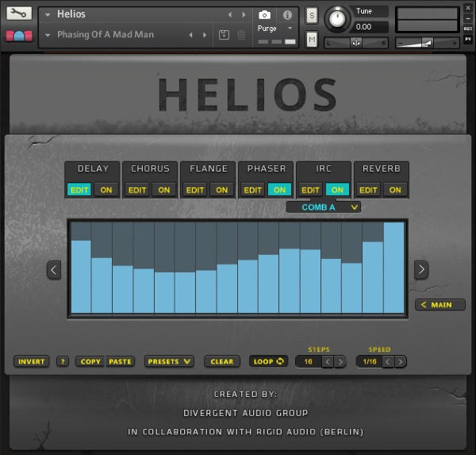Toggle the Flange ON switch

point(221,190)
